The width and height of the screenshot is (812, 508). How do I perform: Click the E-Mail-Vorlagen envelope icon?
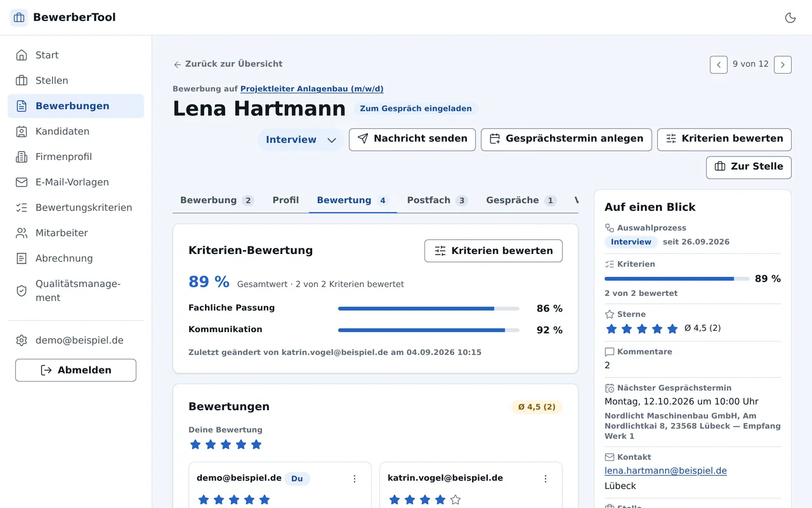[x=22, y=182]
